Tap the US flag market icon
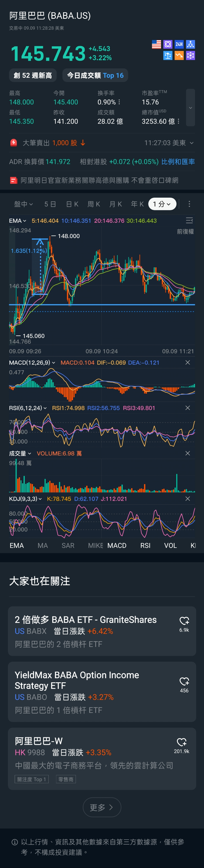The width and height of the screenshot is (204, 868). 156,44
